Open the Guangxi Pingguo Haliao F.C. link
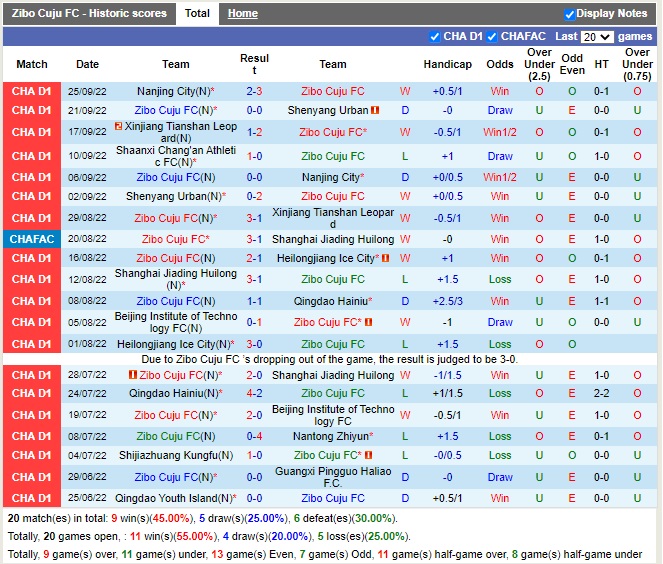 pyautogui.click(x=333, y=477)
